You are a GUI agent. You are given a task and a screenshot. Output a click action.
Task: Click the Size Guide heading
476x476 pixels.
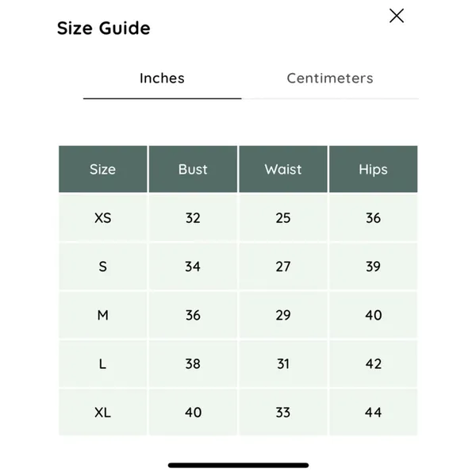[103, 29]
